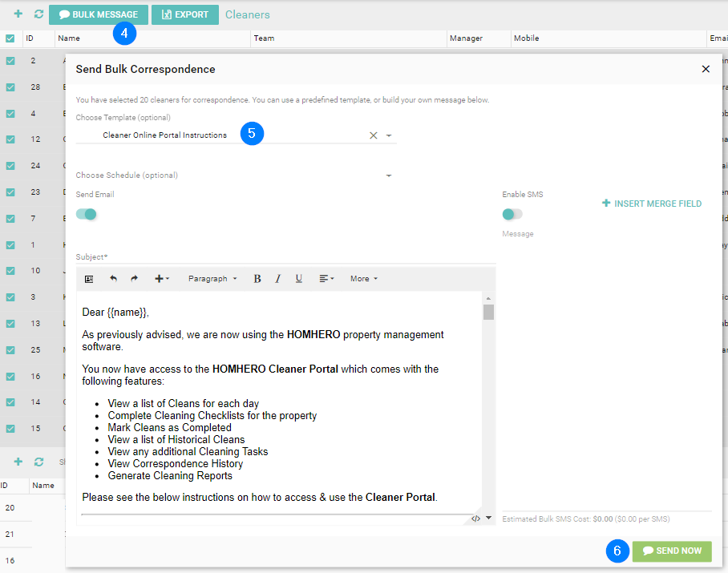The width and height of the screenshot is (728, 573).
Task: Click the editor's vertical scrollbar thumb
Action: click(x=488, y=312)
